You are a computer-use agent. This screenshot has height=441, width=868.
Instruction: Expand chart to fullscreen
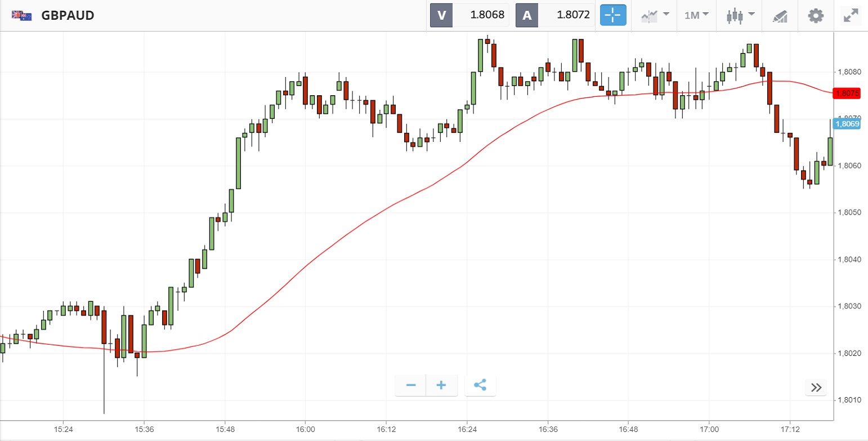pos(850,15)
